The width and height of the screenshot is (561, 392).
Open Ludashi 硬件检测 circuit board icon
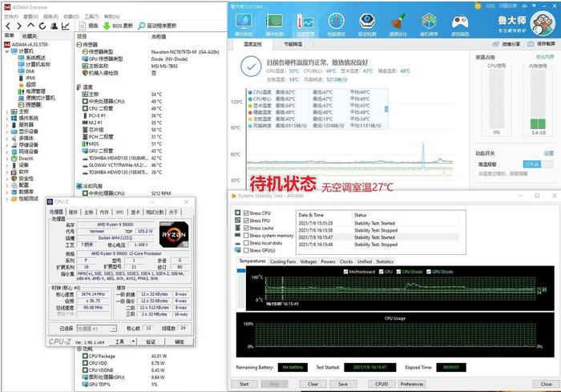coord(274,22)
